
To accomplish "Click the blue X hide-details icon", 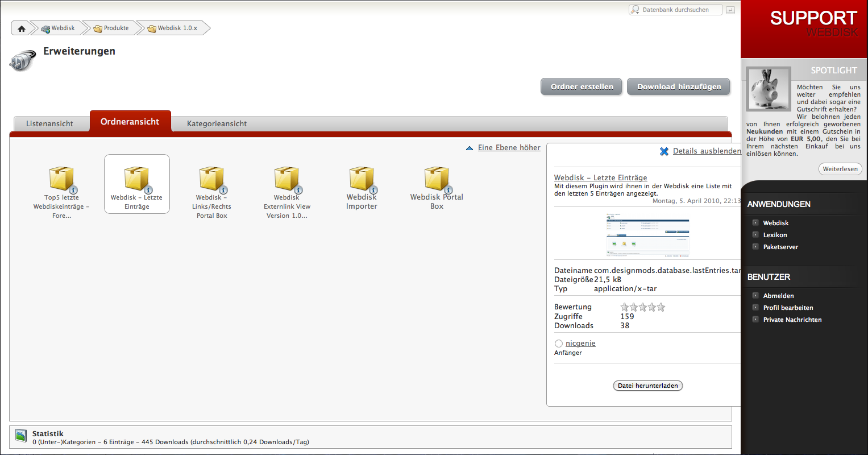I will coord(664,151).
